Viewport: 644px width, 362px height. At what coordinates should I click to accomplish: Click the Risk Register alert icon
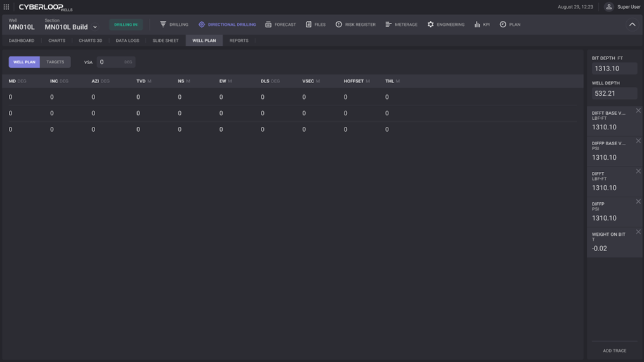[x=339, y=25]
